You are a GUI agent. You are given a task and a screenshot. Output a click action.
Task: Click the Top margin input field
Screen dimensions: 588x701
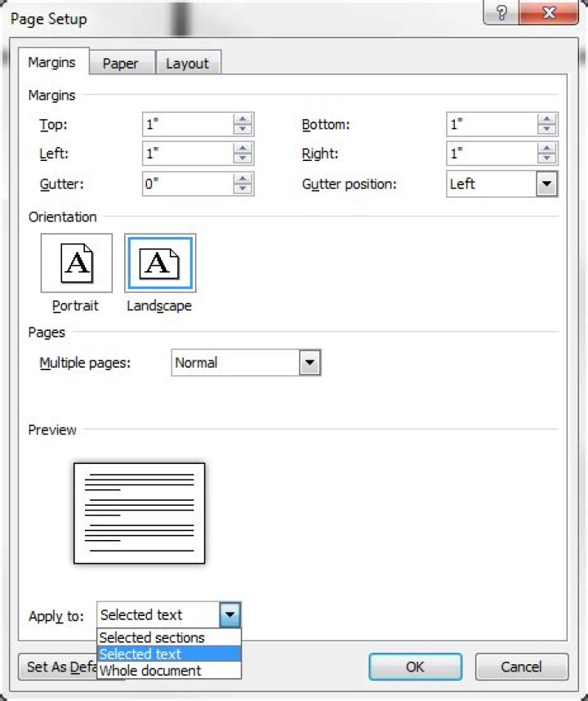coord(188,124)
